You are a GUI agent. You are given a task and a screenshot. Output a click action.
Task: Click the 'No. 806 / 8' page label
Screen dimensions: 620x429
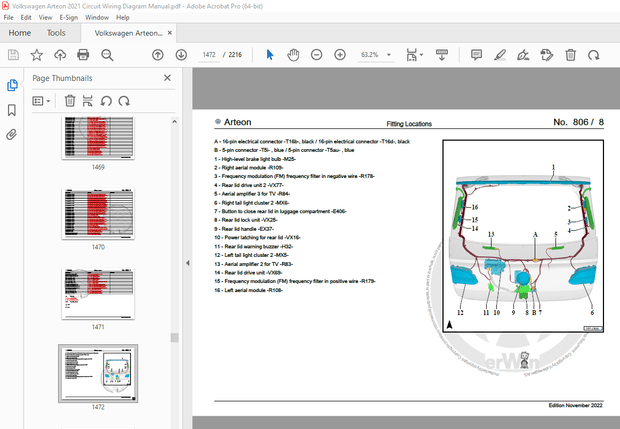click(x=578, y=122)
